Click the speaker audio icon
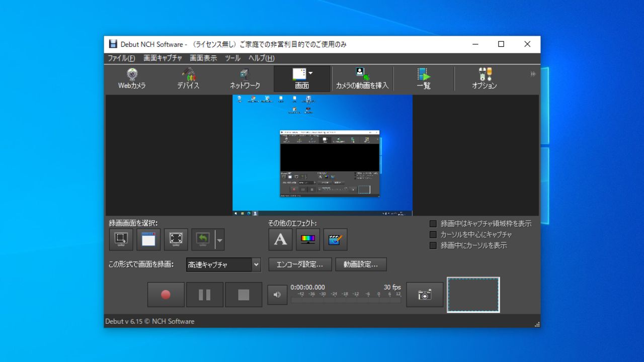The height and width of the screenshot is (362, 644). point(277,295)
